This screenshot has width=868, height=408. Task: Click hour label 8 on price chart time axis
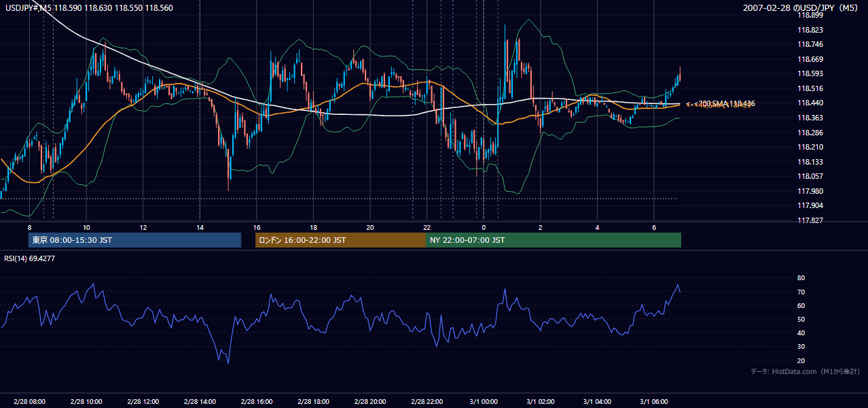click(x=29, y=227)
